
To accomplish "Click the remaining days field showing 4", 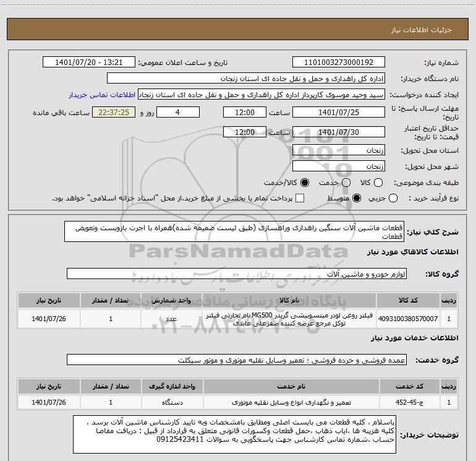I will (x=178, y=112).
